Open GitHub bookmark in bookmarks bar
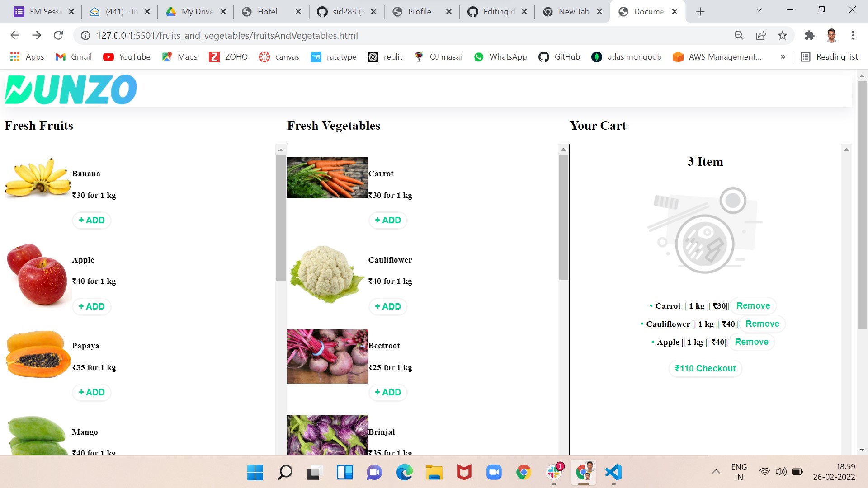 coord(559,56)
